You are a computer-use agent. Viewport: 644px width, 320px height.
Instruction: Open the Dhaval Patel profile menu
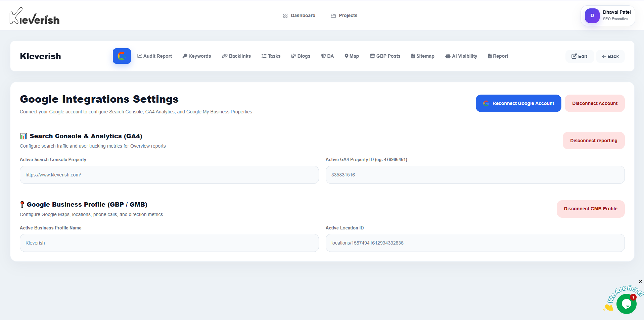click(x=608, y=16)
